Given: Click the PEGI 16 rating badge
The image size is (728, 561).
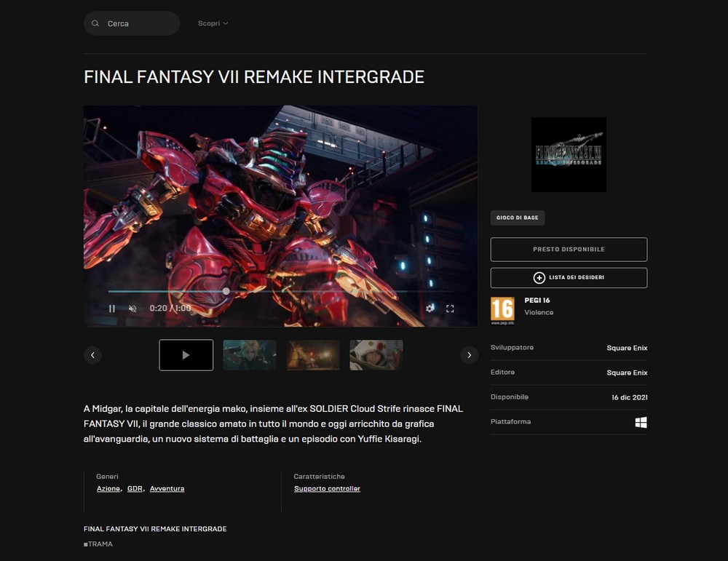Looking at the screenshot, I should point(503,311).
